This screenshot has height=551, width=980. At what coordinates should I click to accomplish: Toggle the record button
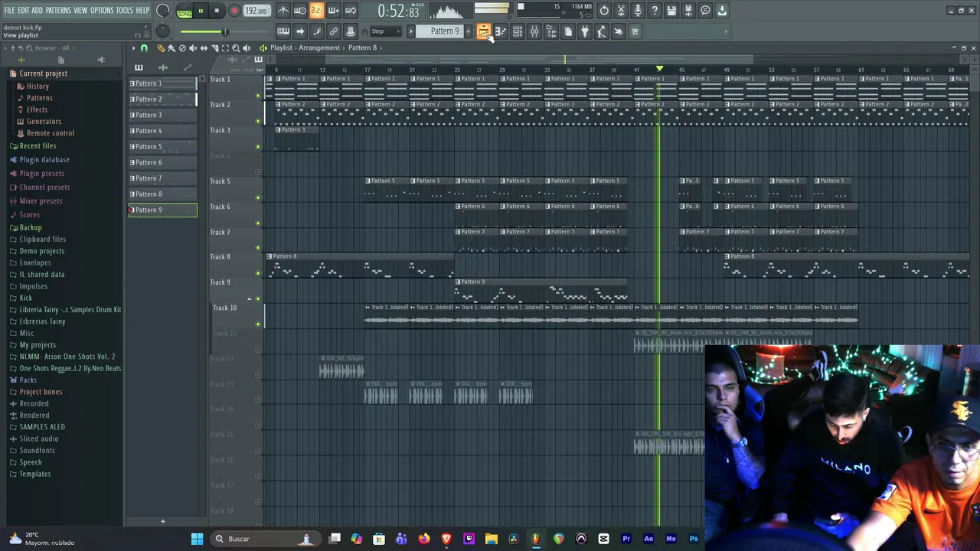pos(234,11)
